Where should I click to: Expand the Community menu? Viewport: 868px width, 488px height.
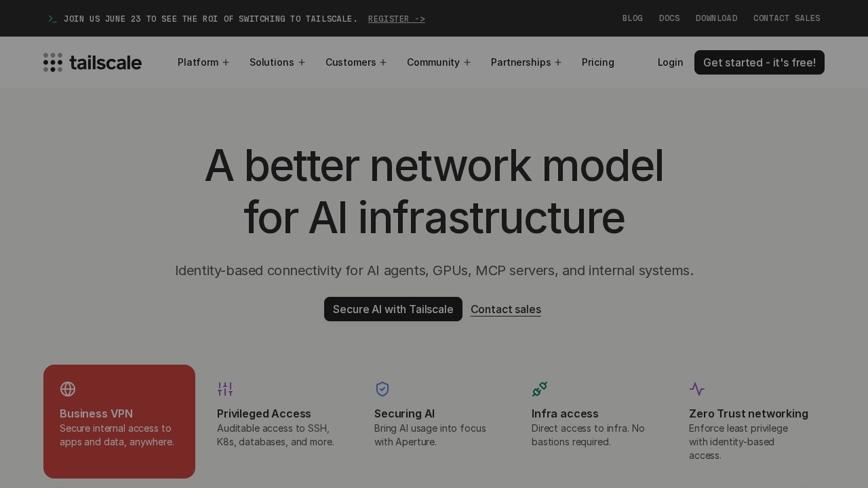[x=439, y=62]
